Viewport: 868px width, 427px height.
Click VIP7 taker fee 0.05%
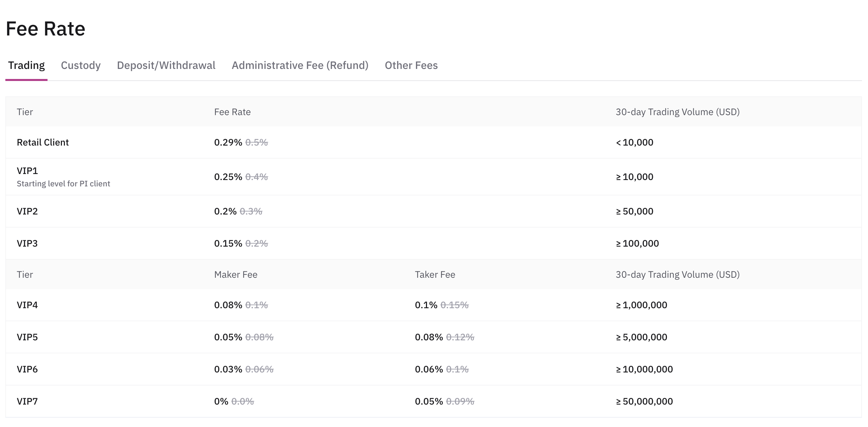click(x=429, y=401)
